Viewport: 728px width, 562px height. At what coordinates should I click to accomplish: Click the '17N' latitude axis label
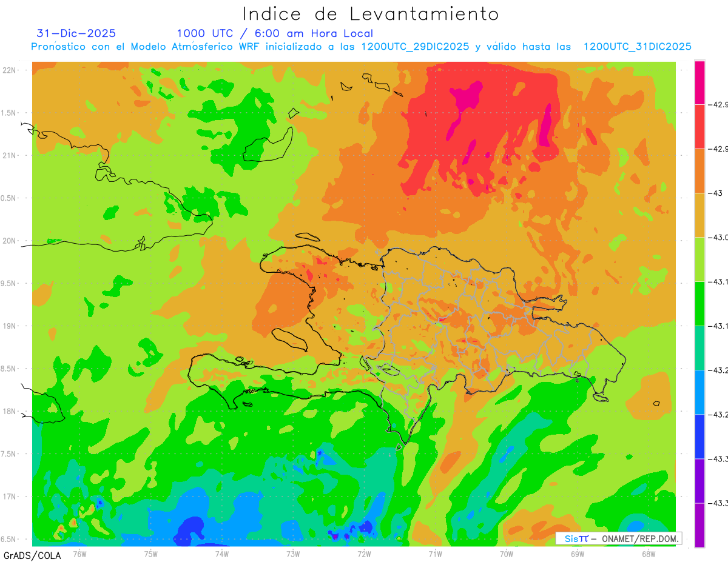tap(10, 497)
